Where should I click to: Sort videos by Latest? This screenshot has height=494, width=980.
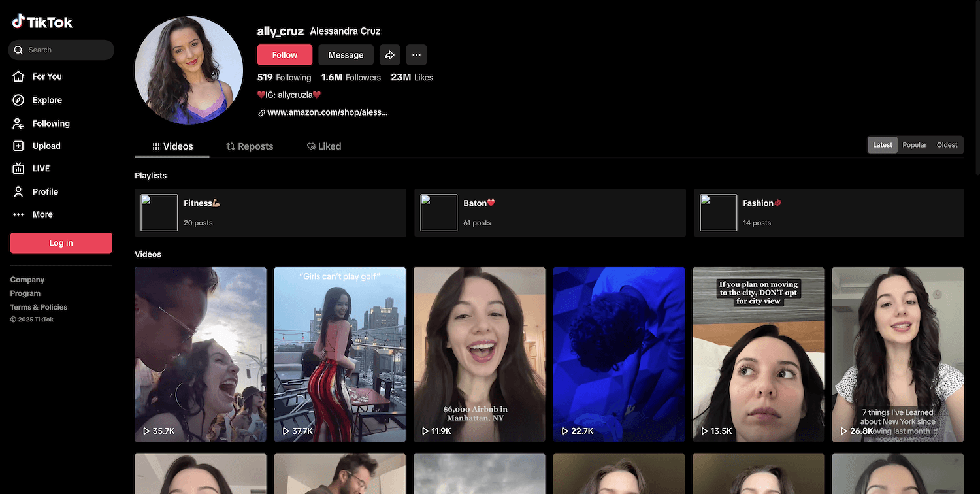click(x=882, y=145)
